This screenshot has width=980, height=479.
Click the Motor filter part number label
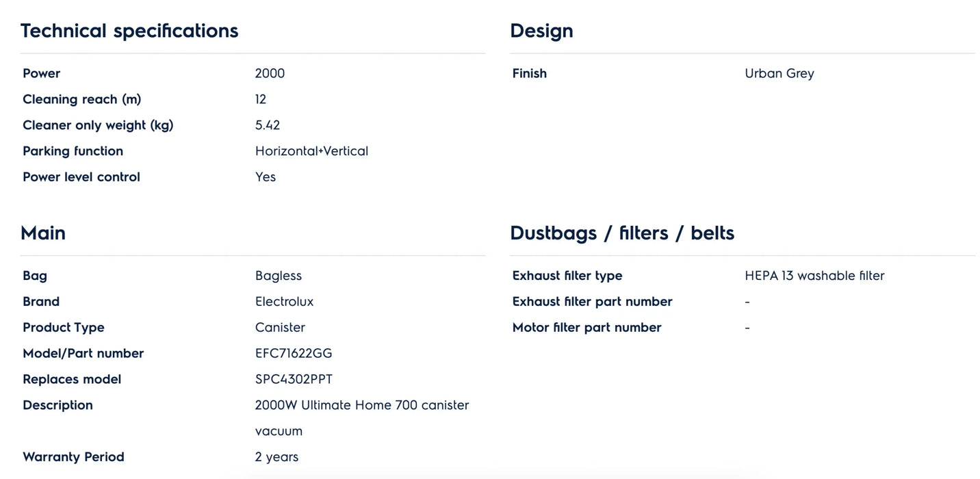click(x=586, y=328)
